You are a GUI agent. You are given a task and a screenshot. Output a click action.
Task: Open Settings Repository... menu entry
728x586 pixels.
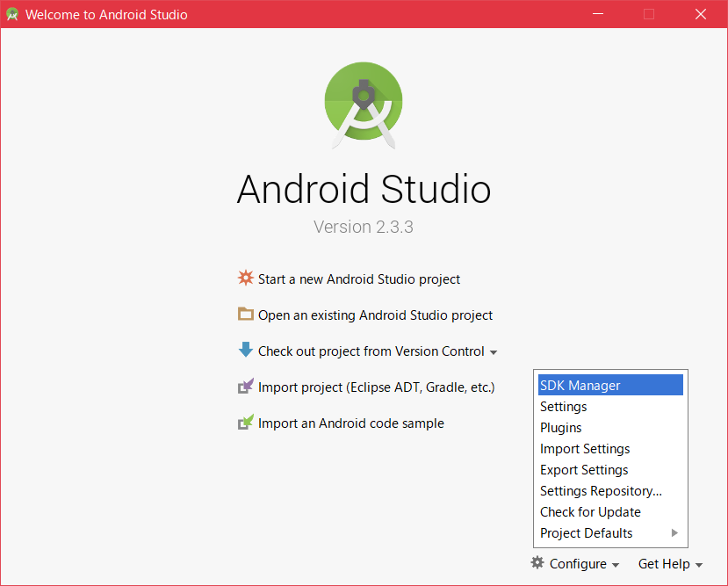click(x=610, y=491)
